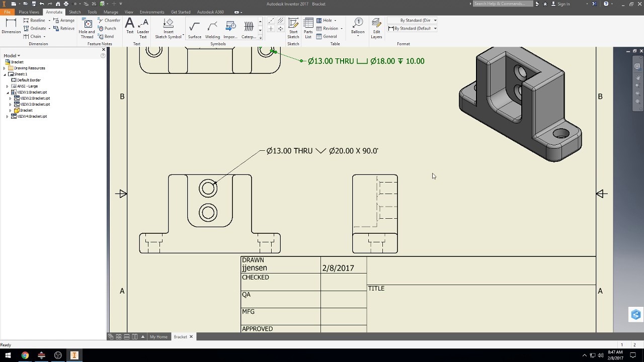Place a Balloon annotation

point(358,28)
